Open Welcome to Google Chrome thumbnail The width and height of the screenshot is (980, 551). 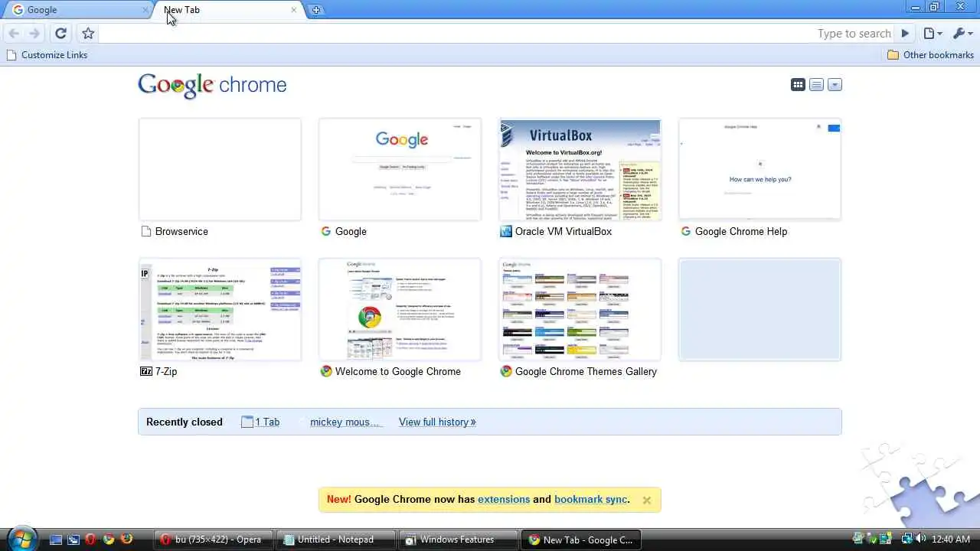point(400,309)
